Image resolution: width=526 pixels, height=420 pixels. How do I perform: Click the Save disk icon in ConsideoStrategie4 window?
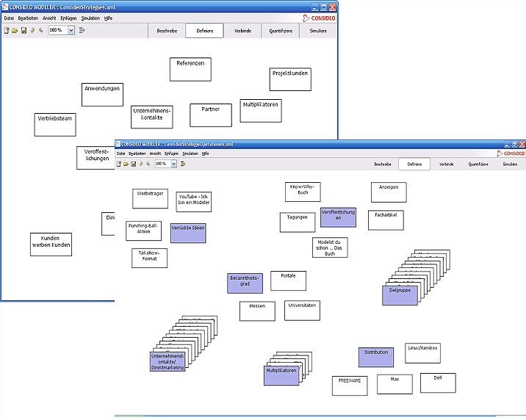24,31
